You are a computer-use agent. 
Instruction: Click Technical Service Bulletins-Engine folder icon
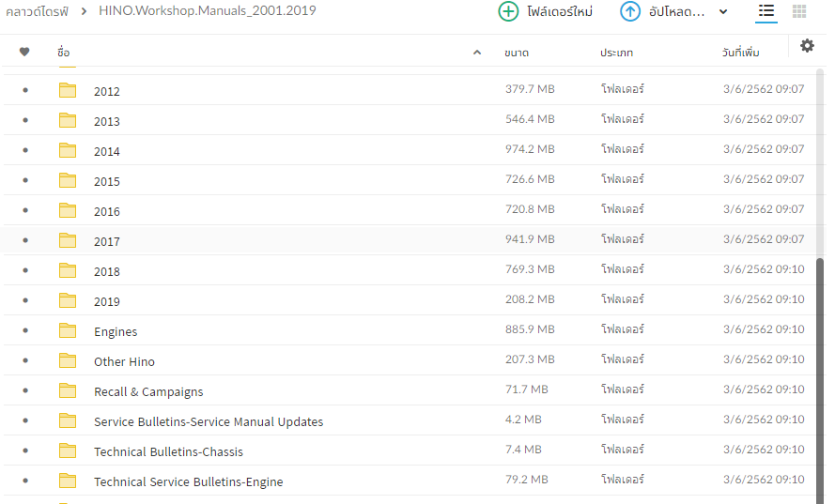click(x=68, y=481)
